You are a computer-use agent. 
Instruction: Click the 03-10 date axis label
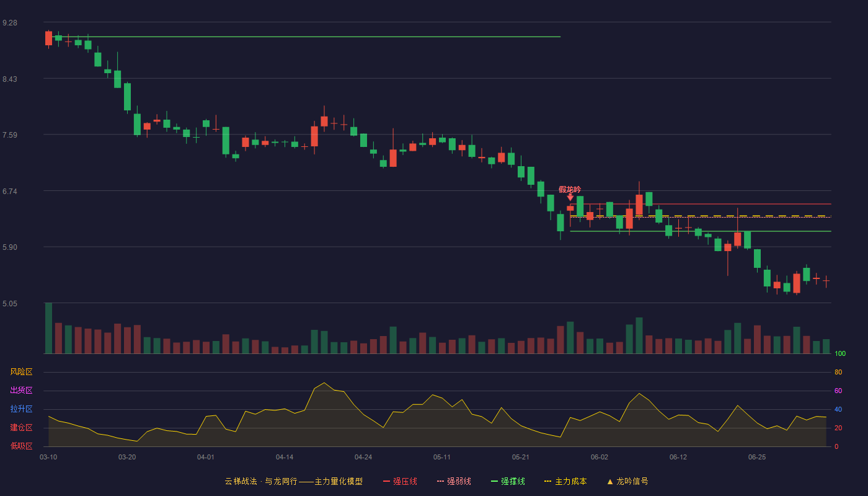[x=48, y=457]
